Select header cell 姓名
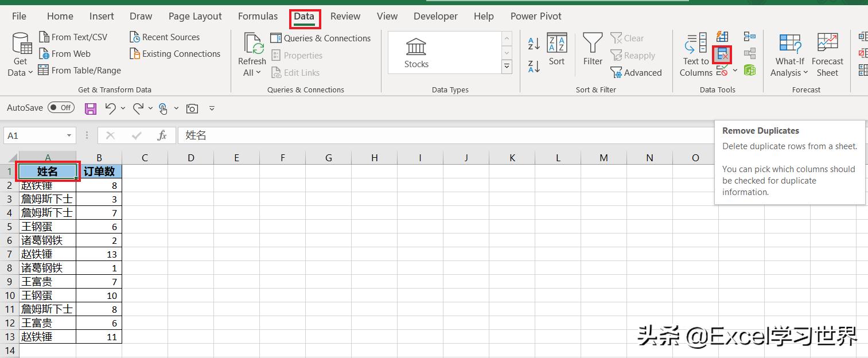The width and height of the screenshot is (868, 358). (48, 171)
